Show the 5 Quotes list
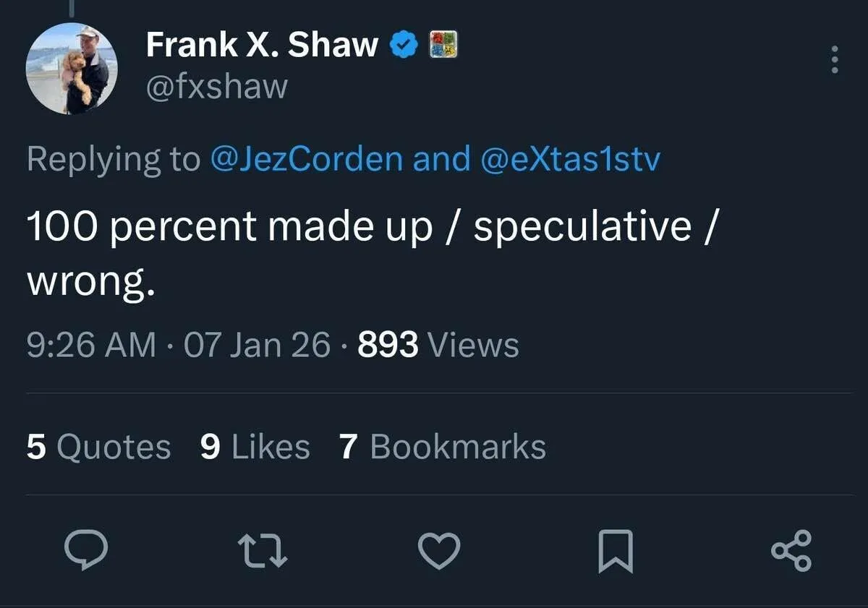868x608 pixels. click(98, 447)
